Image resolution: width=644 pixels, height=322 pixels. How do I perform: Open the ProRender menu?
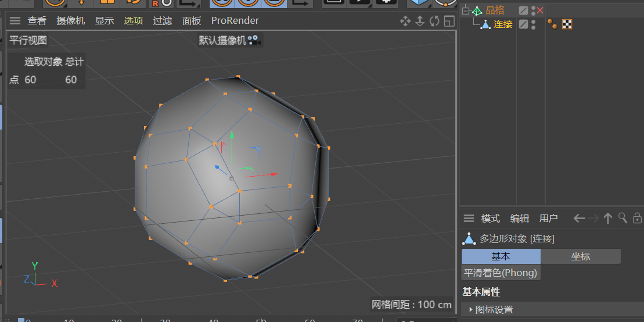(x=235, y=20)
